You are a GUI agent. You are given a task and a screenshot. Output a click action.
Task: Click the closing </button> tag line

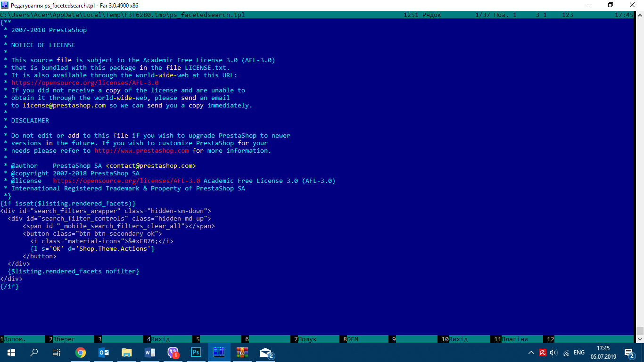tap(40, 256)
